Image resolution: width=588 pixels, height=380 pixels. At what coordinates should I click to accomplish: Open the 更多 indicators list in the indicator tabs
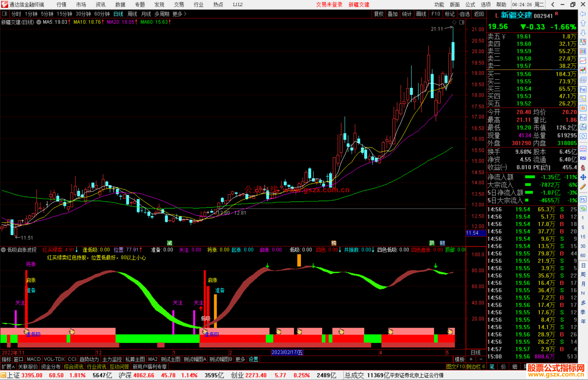240,359
